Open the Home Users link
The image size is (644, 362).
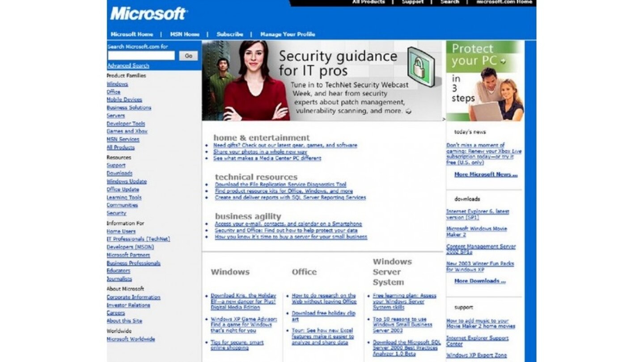coord(121,232)
